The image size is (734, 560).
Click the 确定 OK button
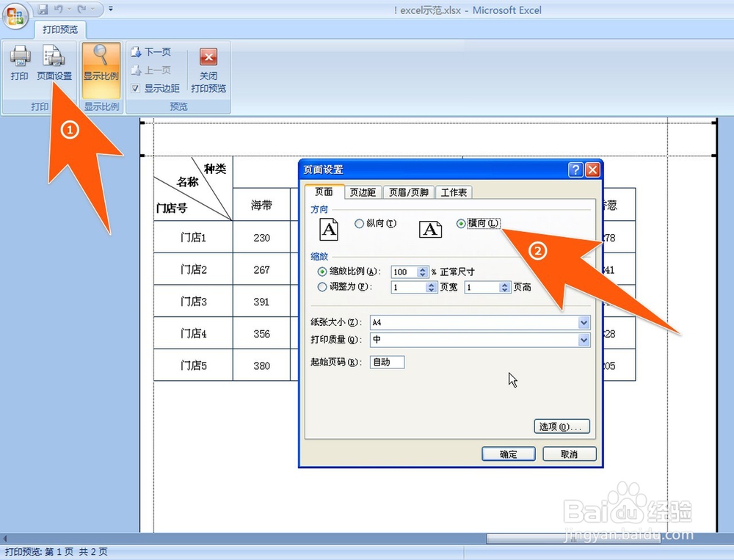coord(508,454)
